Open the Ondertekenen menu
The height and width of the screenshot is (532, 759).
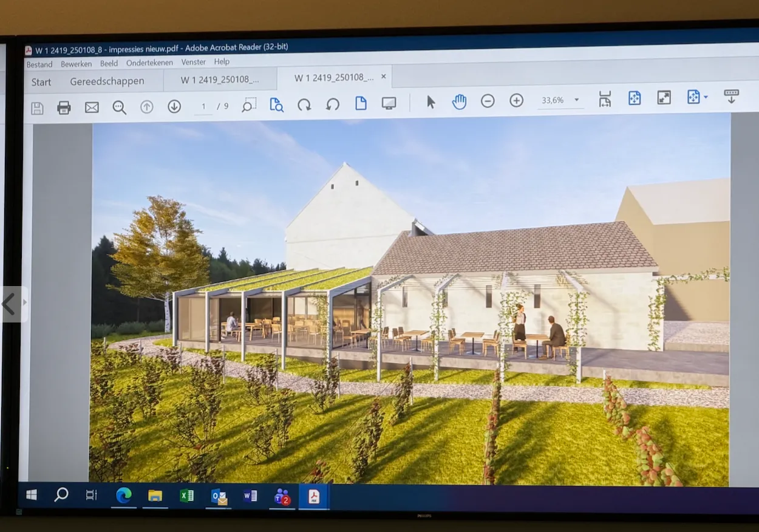[149, 63]
